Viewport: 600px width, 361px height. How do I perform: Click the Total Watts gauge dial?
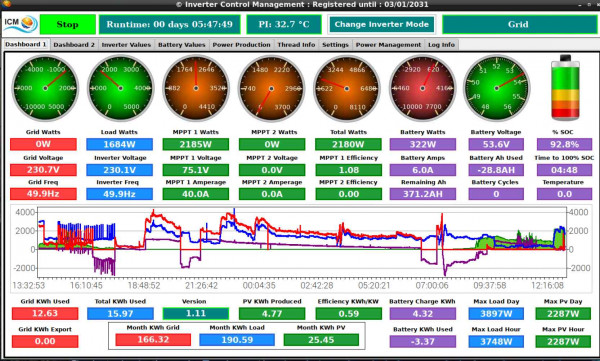coord(347,88)
